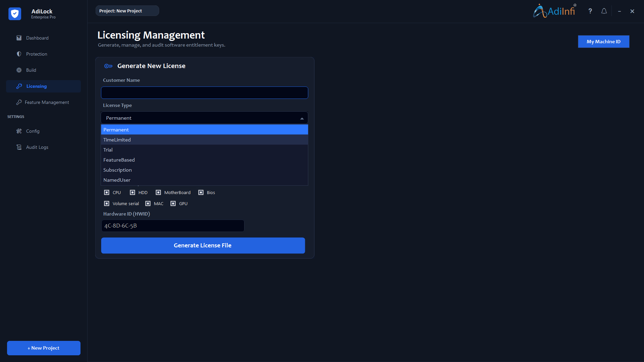Click the AdiLock shield logo icon
644x362 pixels.
15,14
